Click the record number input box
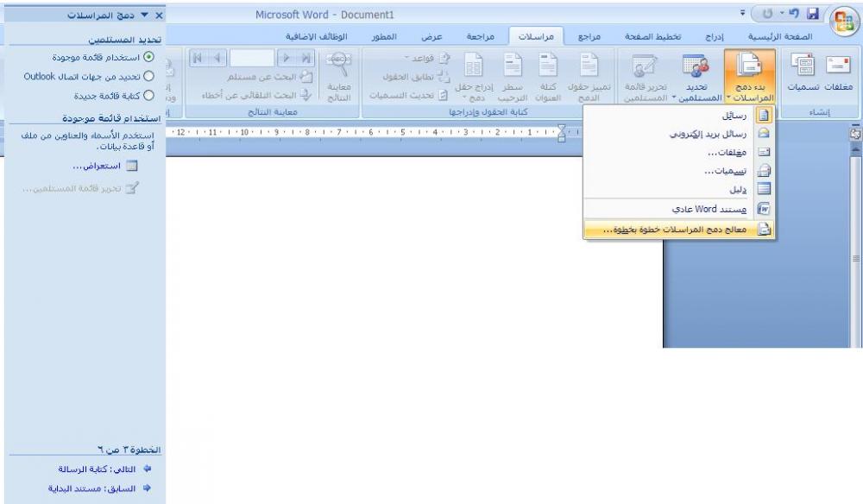 coord(251,58)
